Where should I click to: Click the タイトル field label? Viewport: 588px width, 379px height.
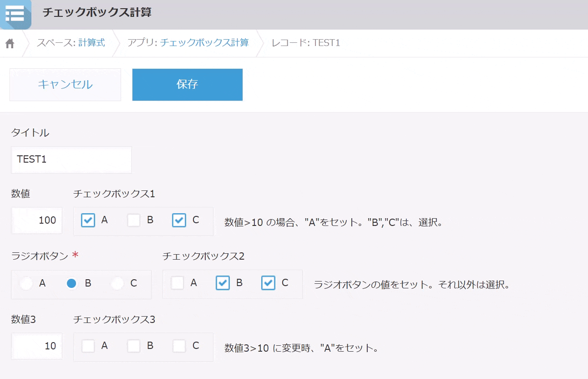point(30,133)
